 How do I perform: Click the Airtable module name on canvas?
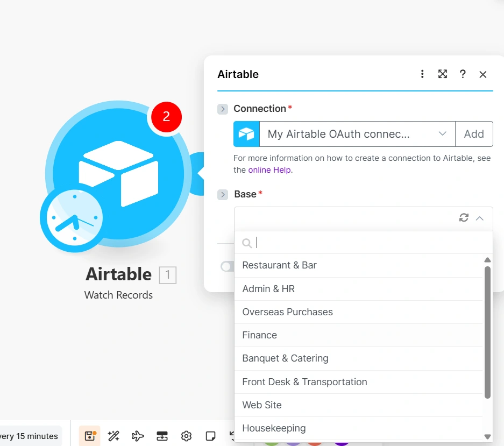(x=118, y=274)
